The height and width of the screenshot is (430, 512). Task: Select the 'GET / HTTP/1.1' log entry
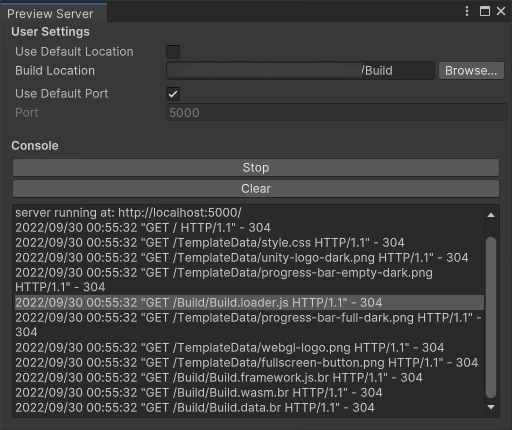(249, 228)
